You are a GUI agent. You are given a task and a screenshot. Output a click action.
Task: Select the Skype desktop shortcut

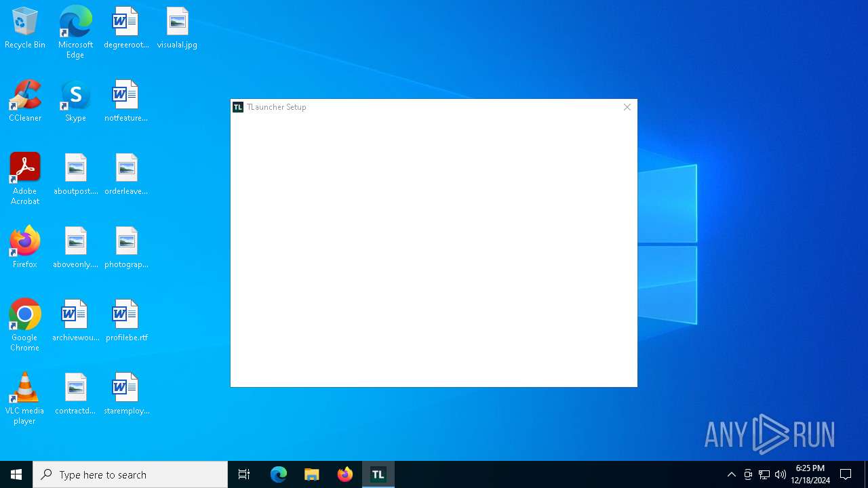[75, 102]
